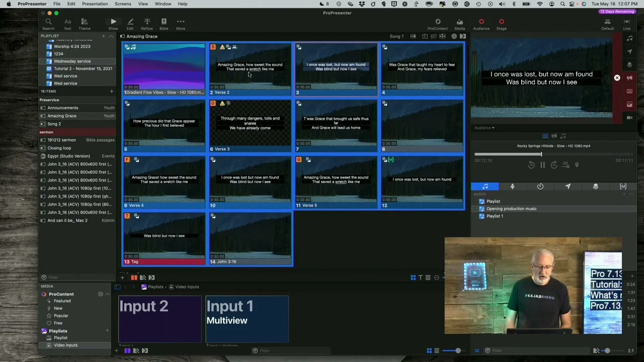Open the Screens menu in the menu bar
This screenshot has height=362, width=644.
click(x=123, y=4)
